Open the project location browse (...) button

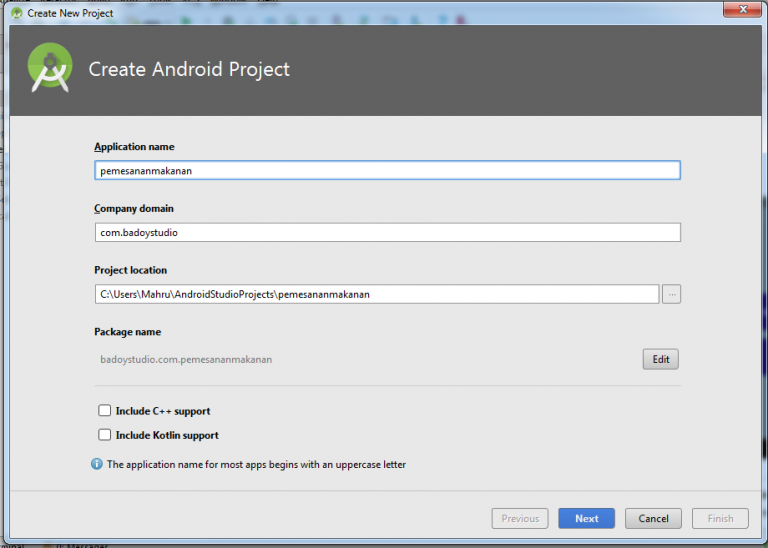pos(671,294)
